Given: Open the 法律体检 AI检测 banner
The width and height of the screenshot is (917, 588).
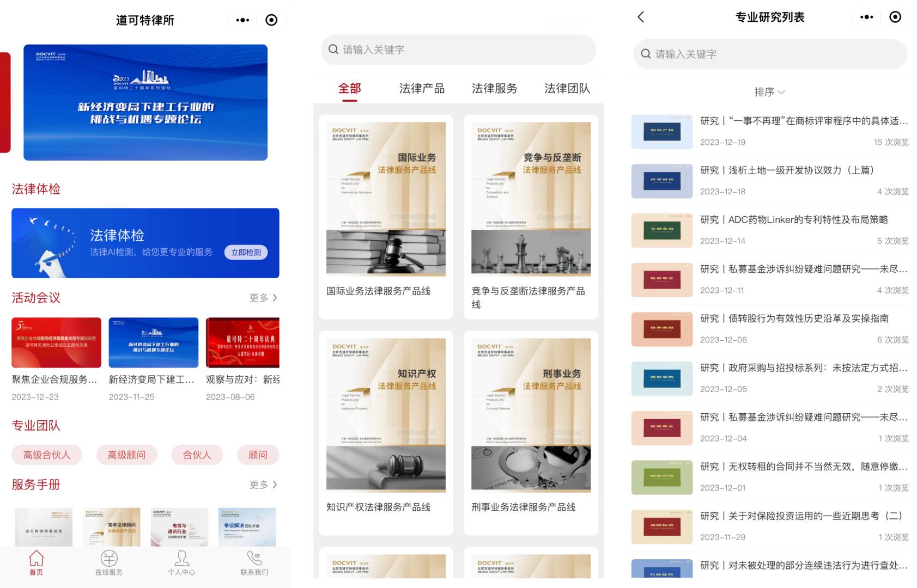Looking at the screenshot, I should coord(145,243).
